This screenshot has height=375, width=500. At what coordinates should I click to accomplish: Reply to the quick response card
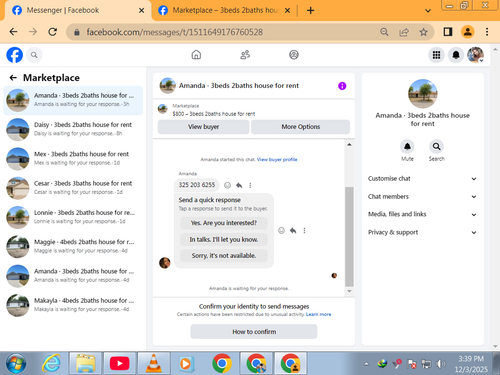pos(293,230)
